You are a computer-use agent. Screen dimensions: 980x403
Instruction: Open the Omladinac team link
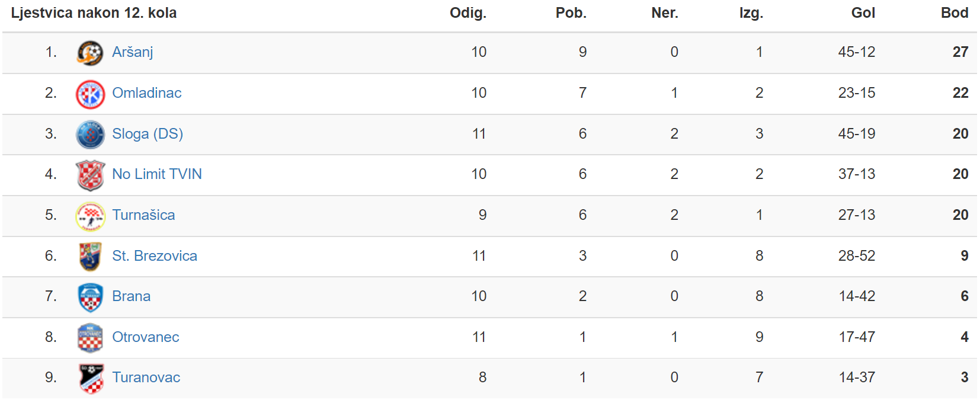[x=147, y=93]
